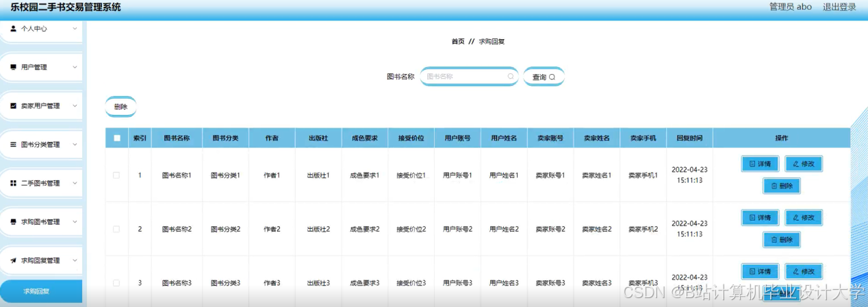This screenshot has width=868, height=307.
Task: Click the 图书分类管理 list icon
Action: pos(13,145)
